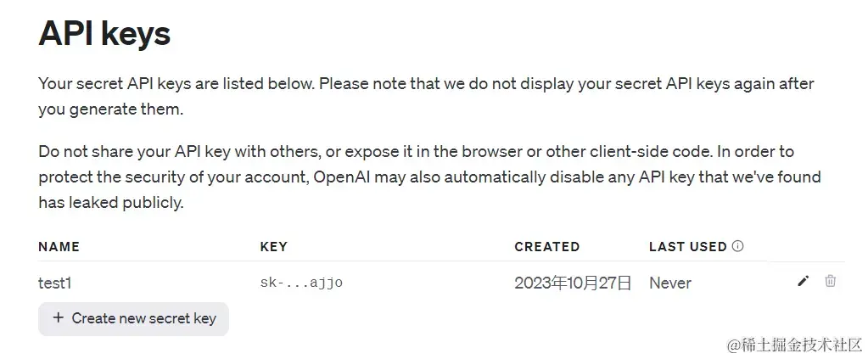
Task: Click the masked key sk-...ajjo
Action: click(x=301, y=283)
